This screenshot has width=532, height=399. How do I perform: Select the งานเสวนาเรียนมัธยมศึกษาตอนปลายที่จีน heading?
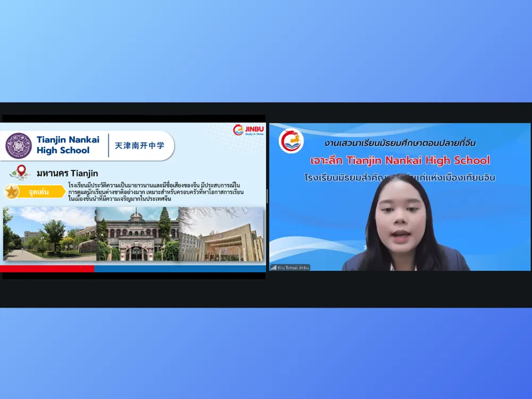click(400, 143)
